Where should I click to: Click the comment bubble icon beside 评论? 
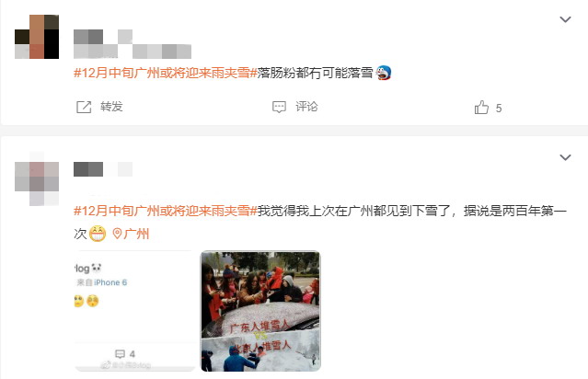[279, 107]
